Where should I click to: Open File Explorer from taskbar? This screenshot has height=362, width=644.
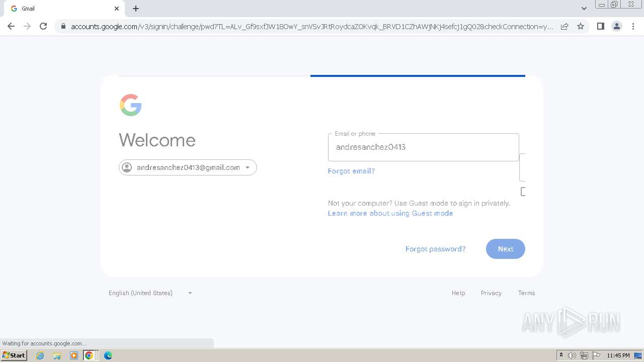57,355
